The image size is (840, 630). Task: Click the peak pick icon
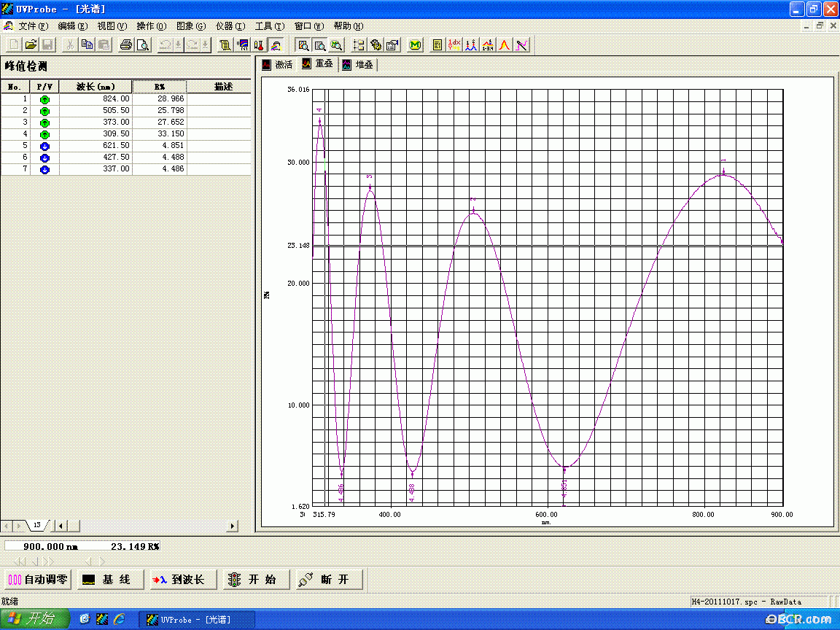coord(471,45)
